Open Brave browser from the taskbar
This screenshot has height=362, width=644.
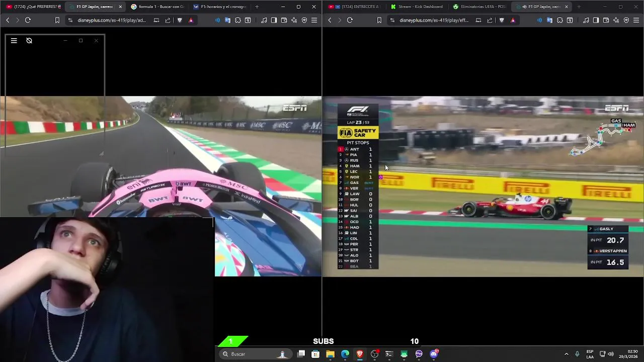click(360, 354)
